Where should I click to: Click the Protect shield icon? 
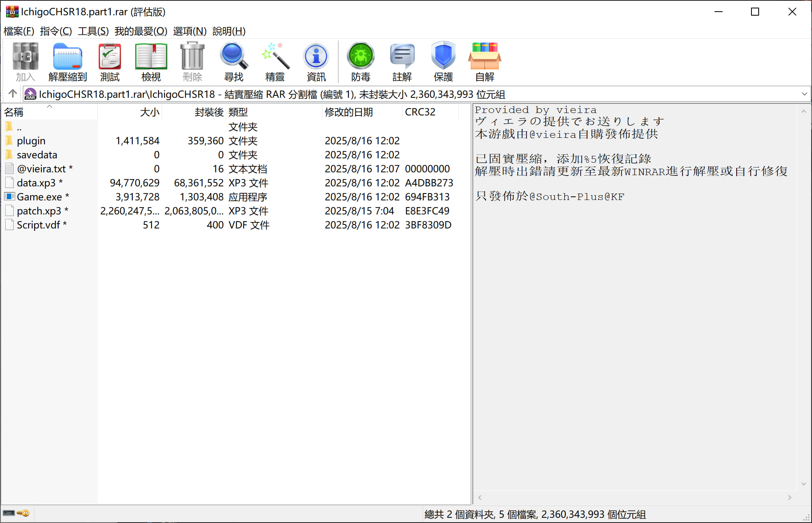pyautogui.click(x=443, y=62)
